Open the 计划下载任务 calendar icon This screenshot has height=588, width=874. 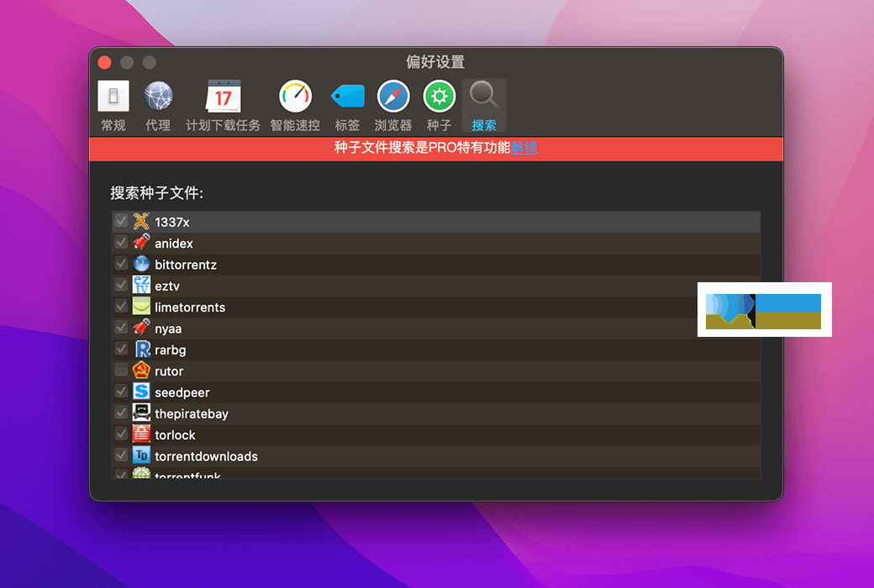point(223,97)
